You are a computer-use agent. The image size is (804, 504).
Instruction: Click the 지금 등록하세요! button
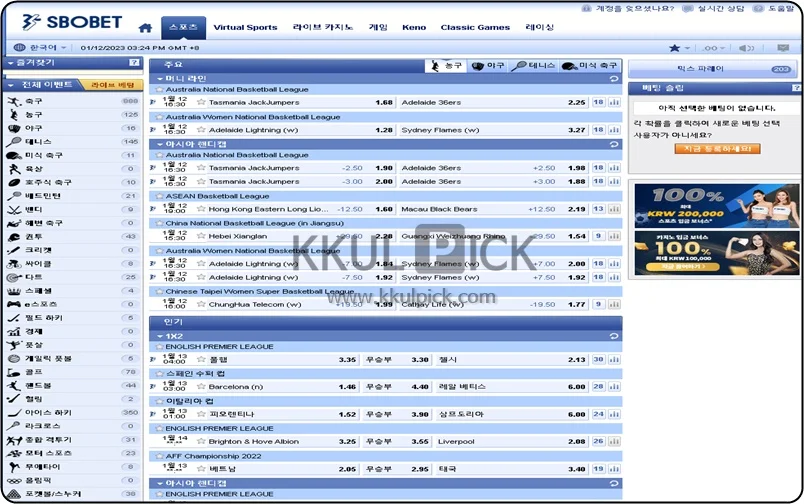pyautogui.click(x=717, y=149)
